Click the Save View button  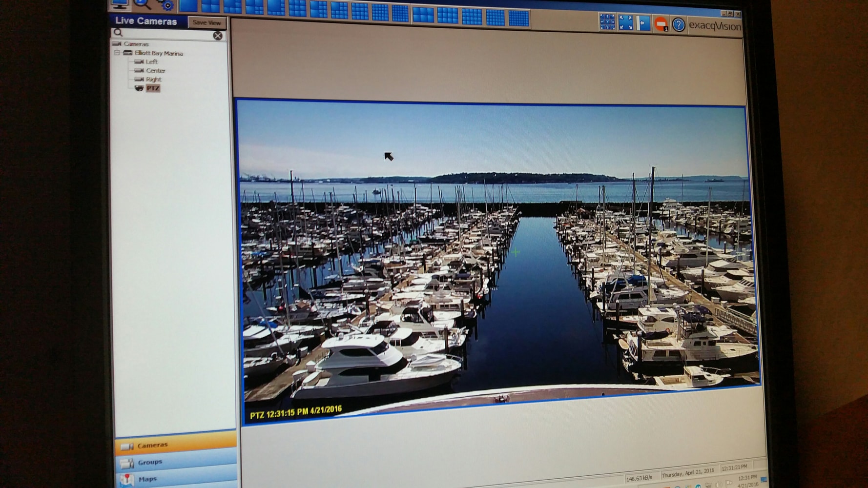[207, 22]
